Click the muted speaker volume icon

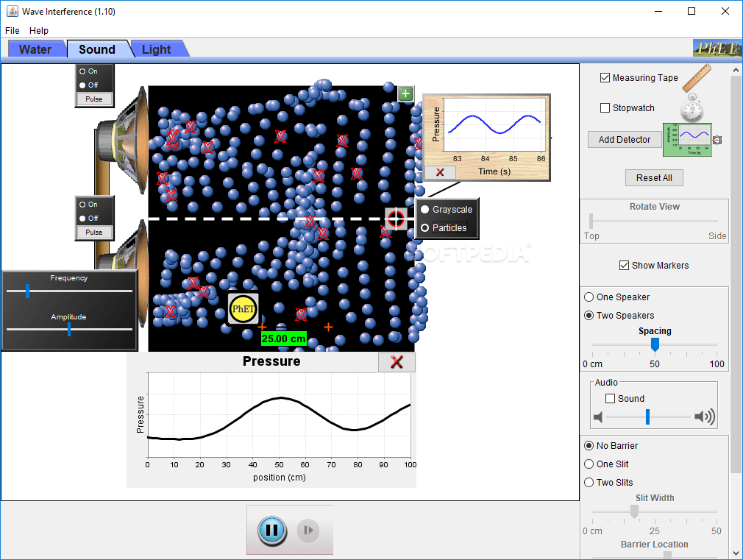(598, 417)
